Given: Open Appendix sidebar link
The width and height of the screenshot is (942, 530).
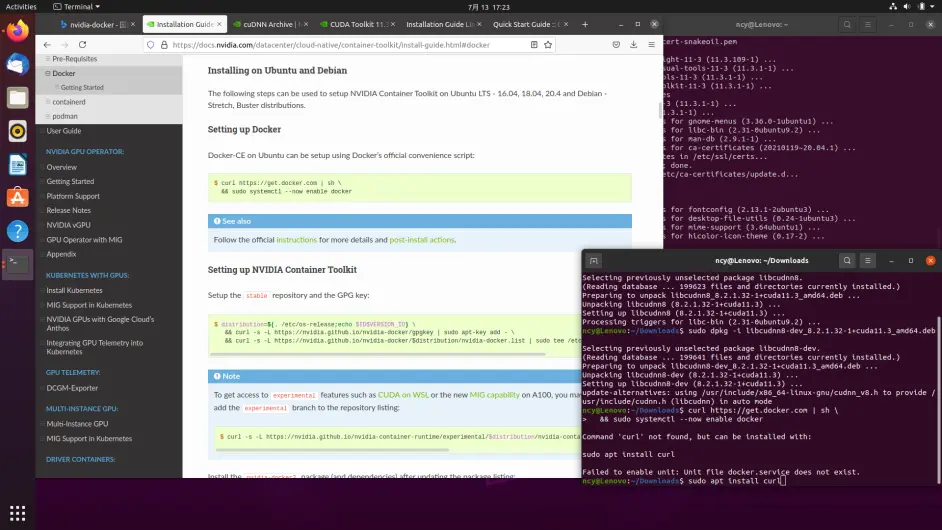Looking at the screenshot, I should (61, 254).
